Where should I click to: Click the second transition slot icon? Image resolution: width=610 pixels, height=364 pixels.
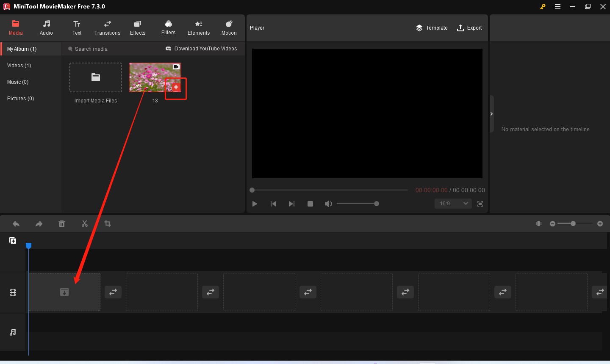pyautogui.click(x=211, y=292)
